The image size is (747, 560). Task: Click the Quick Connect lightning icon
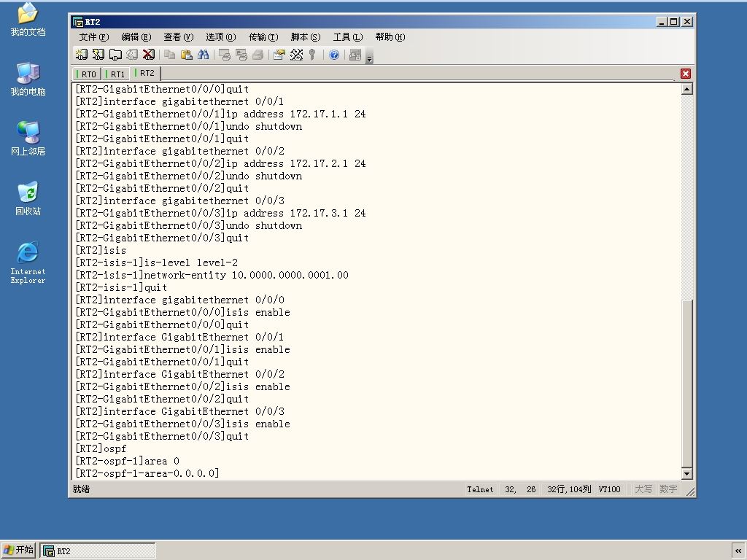(98, 55)
